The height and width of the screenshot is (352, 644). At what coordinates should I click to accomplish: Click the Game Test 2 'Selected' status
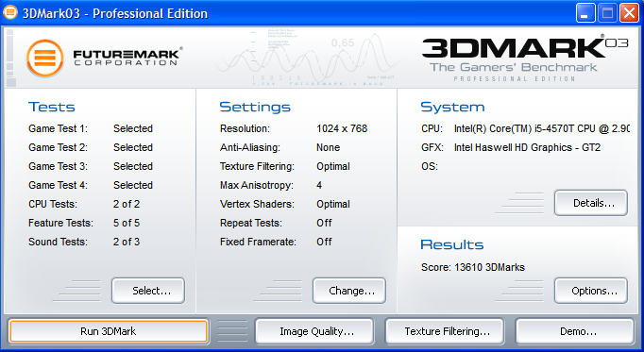pos(133,148)
